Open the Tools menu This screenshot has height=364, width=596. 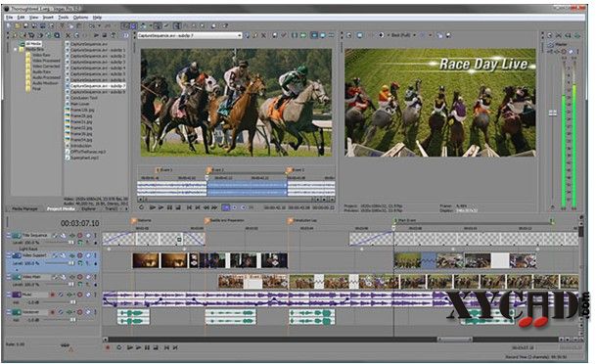tap(63, 17)
